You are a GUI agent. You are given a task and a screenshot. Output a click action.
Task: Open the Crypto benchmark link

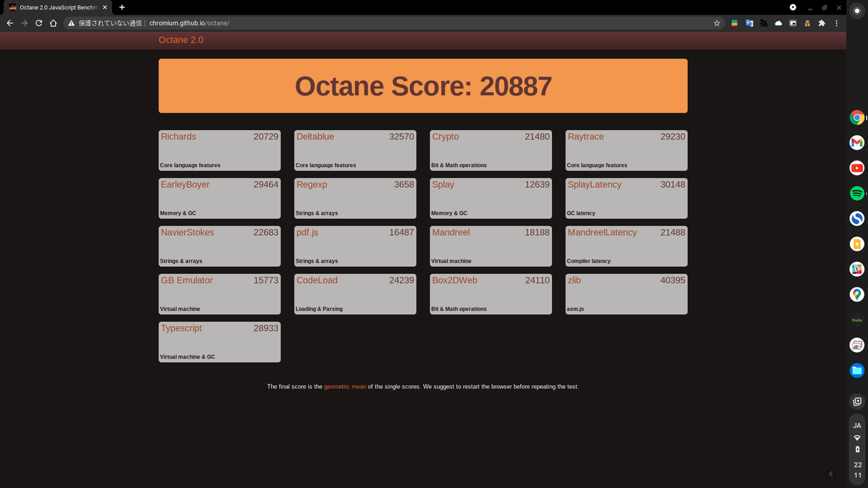(446, 137)
